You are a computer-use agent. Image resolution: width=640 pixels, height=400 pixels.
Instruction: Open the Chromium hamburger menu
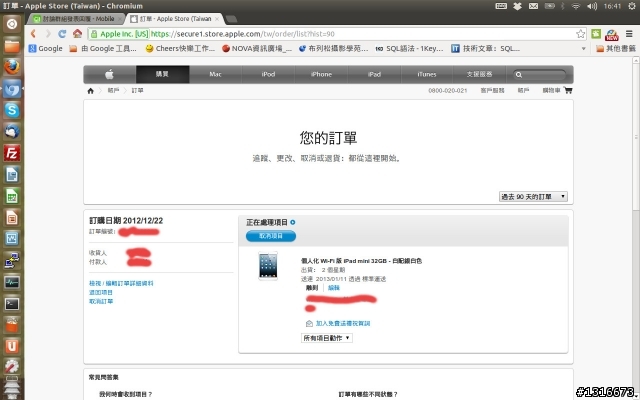point(629,34)
